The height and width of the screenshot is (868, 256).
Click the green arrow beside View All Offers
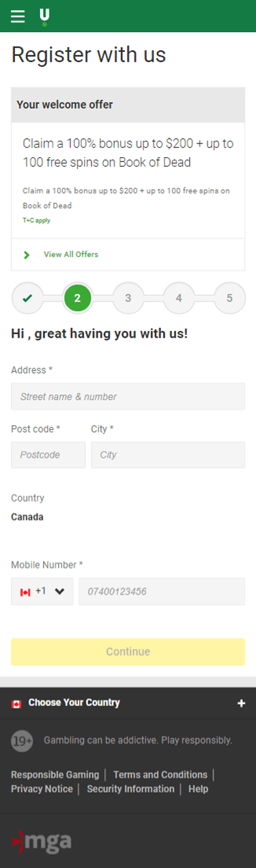[x=27, y=255]
